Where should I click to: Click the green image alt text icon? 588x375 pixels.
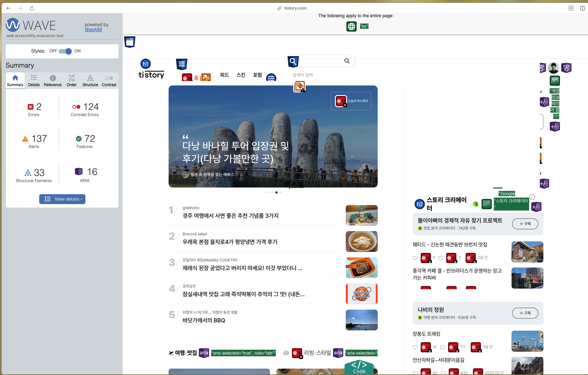(487, 204)
